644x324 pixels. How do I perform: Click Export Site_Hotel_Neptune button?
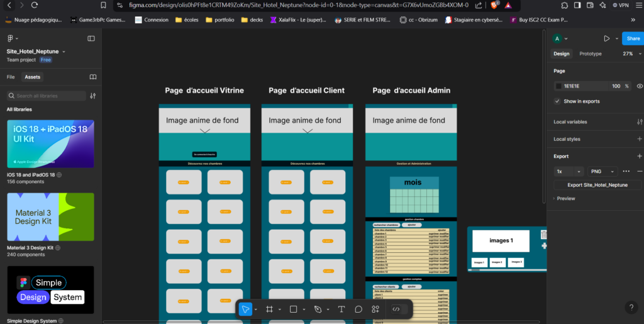[597, 185]
